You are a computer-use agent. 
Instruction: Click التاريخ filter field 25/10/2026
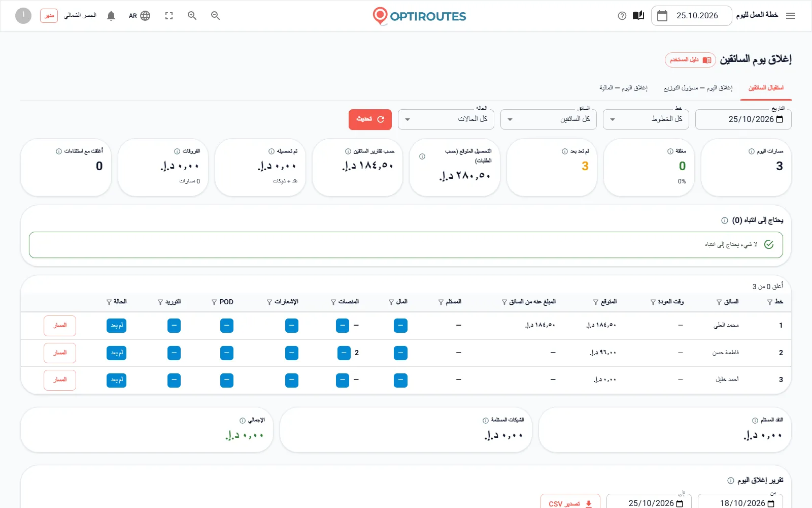coord(743,119)
